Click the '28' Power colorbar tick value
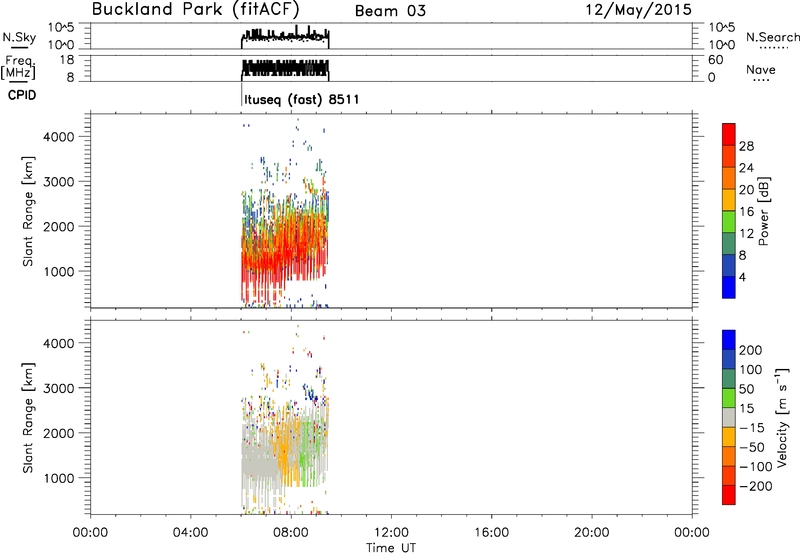The width and height of the screenshot is (800, 554). point(746,146)
